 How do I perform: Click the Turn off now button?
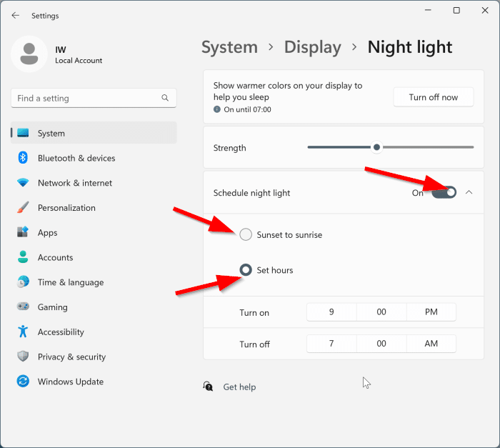(x=434, y=97)
